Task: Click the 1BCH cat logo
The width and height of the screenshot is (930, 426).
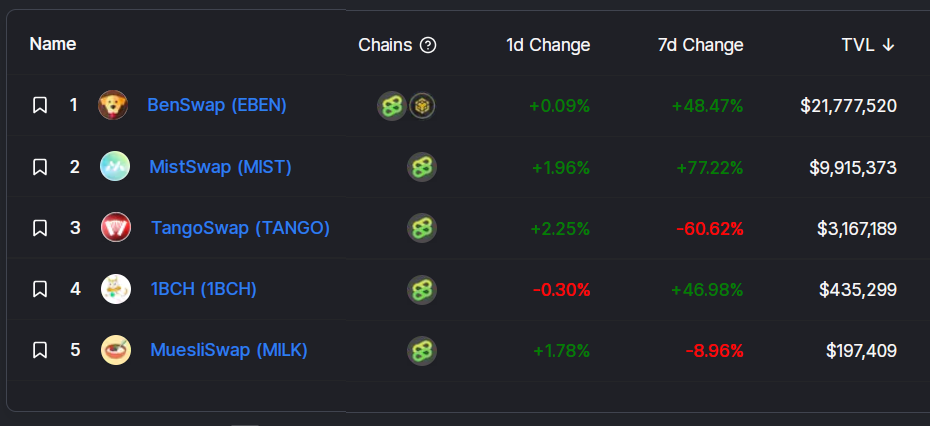Action: coord(116,289)
